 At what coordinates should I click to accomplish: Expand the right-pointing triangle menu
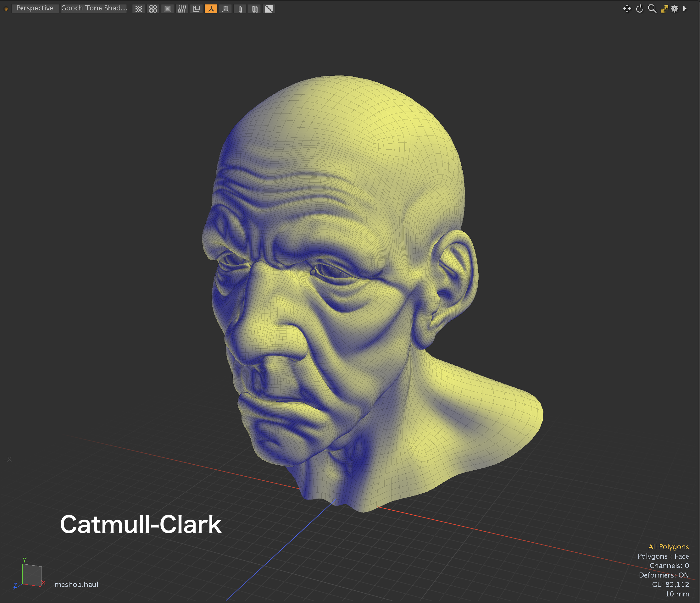click(x=685, y=9)
